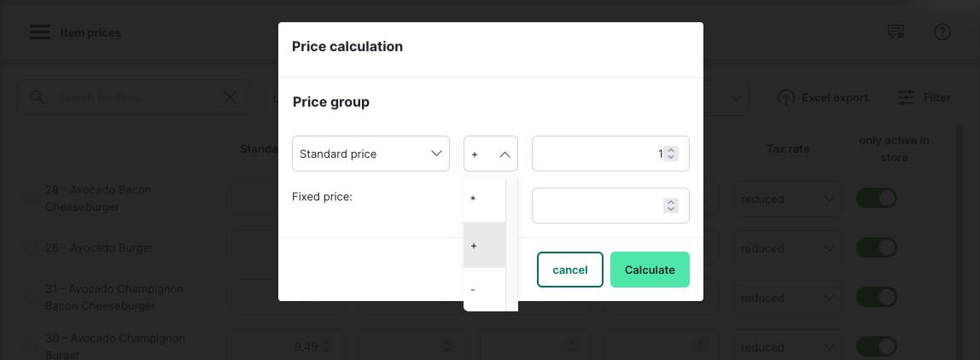Toggle active in store for Avocado Bacon Cheeseburger
Image resolution: width=980 pixels, height=360 pixels.
877,199
